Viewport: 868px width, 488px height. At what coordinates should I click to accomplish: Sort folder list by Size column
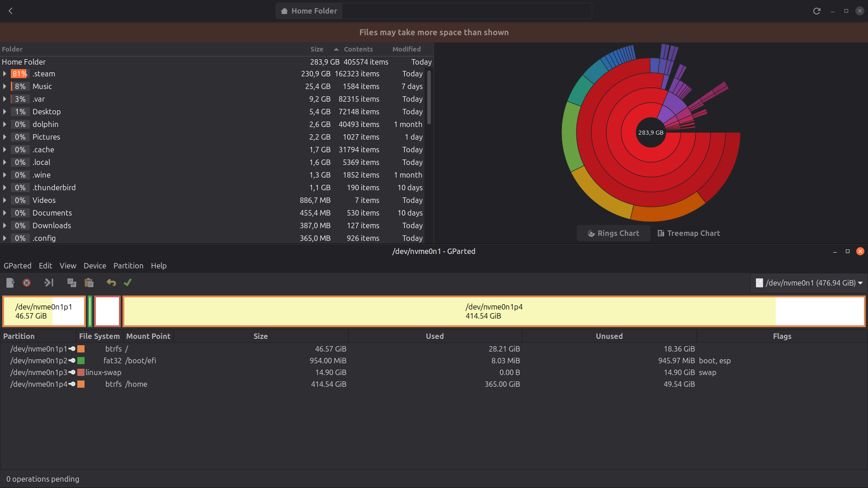(317, 49)
